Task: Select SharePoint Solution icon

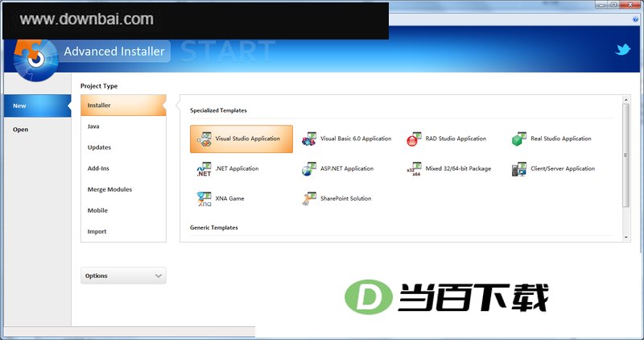Action: coord(309,198)
